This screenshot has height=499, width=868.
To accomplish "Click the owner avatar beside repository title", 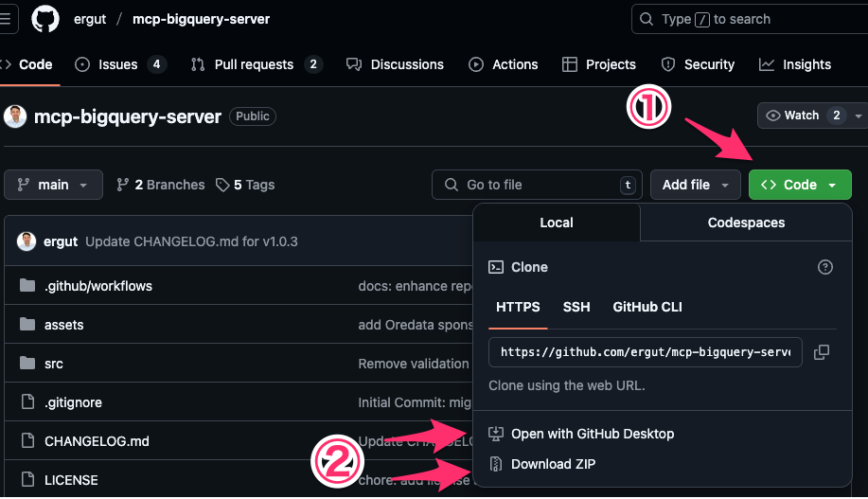I will (x=15, y=116).
